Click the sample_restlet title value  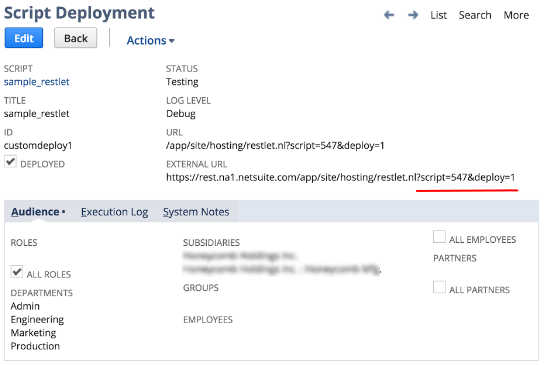coord(36,114)
